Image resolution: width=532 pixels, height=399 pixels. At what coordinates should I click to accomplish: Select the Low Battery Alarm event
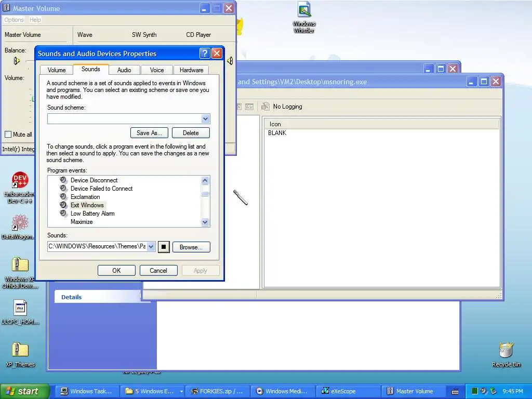coord(92,214)
